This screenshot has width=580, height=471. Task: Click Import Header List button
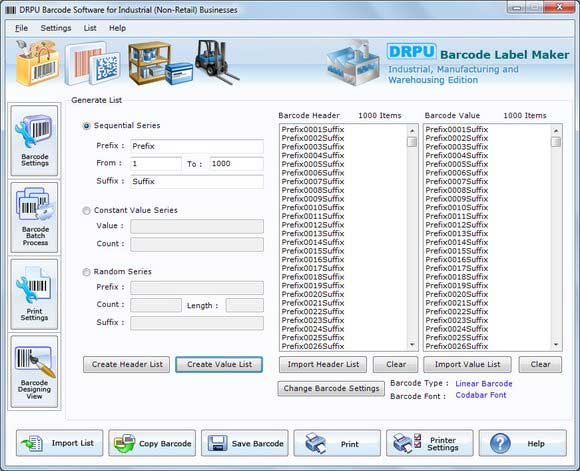coord(323,364)
